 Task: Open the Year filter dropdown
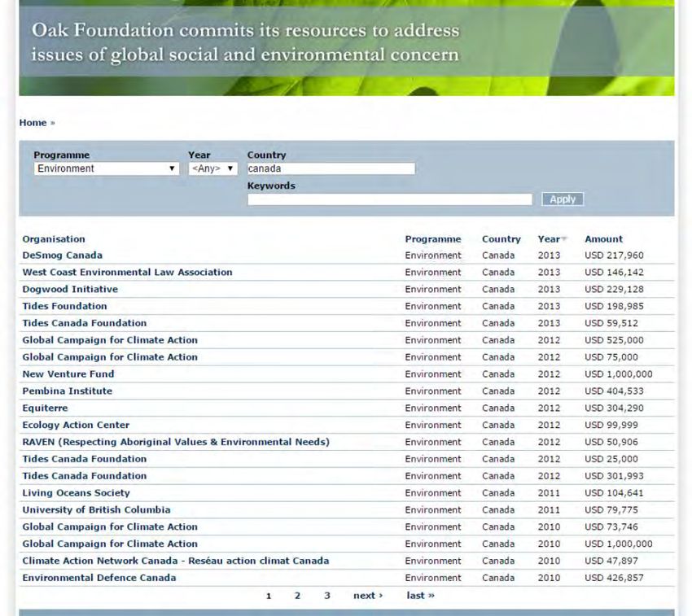pyautogui.click(x=212, y=168)
